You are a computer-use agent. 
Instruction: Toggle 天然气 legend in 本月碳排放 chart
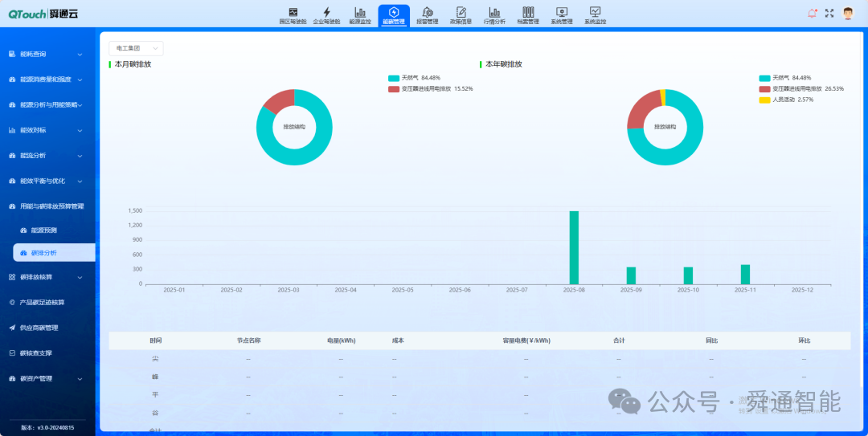click(414, 78)
